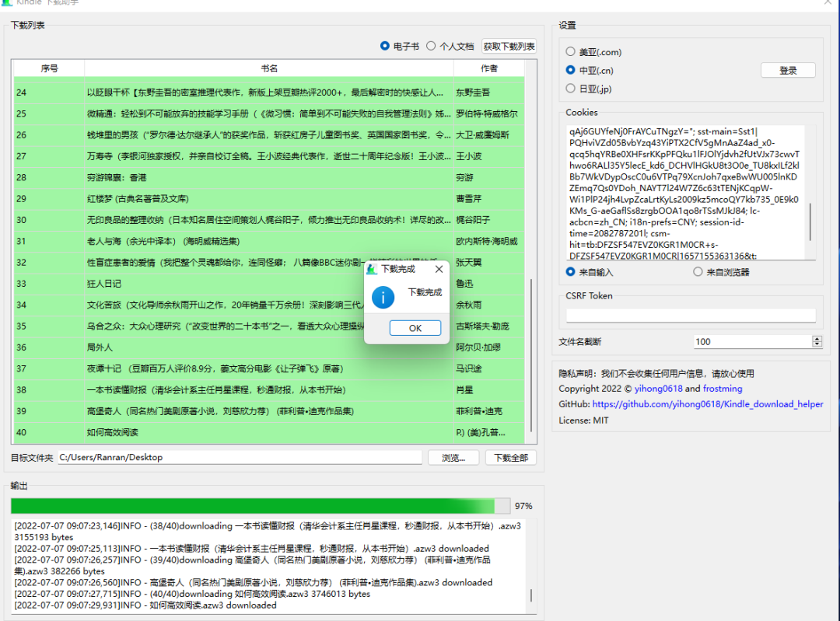This screenshot has width=840, height=621.
Task: Click the 书名 column header
Action: coord(269,68)
